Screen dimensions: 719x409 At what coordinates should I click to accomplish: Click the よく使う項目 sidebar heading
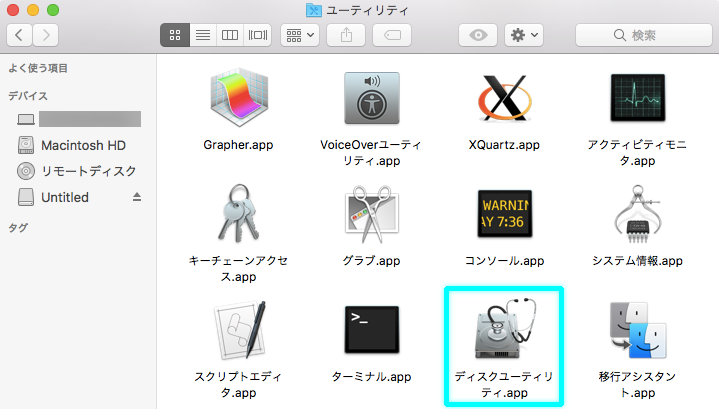tap(38, 68)
